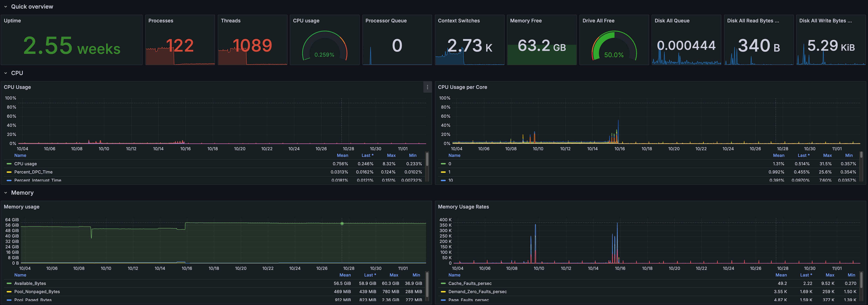868x305 pixels.
Task: Collapse the Quick overview row
Action: click(x=6, y=7)
